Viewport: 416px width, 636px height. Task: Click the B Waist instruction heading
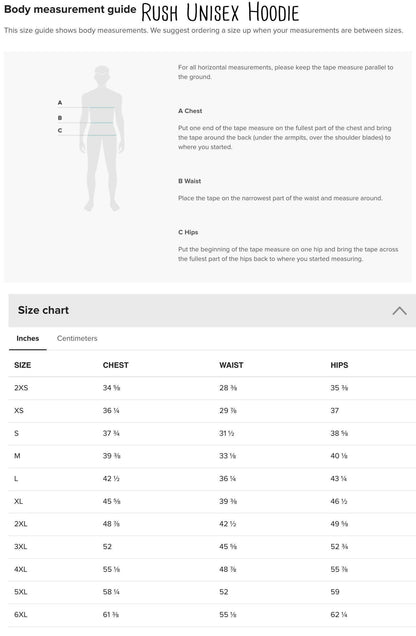[189, 181]
